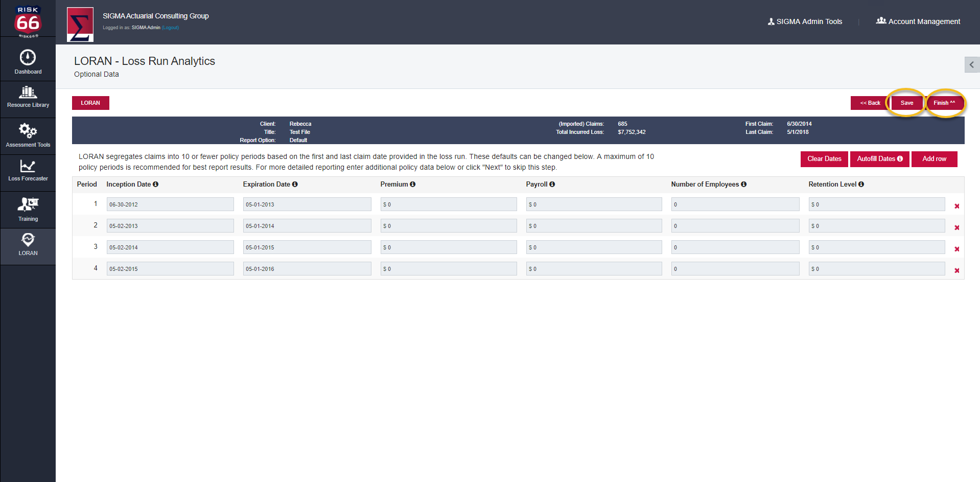Open SIGMA Admin Tools menu

coord(805,21)
